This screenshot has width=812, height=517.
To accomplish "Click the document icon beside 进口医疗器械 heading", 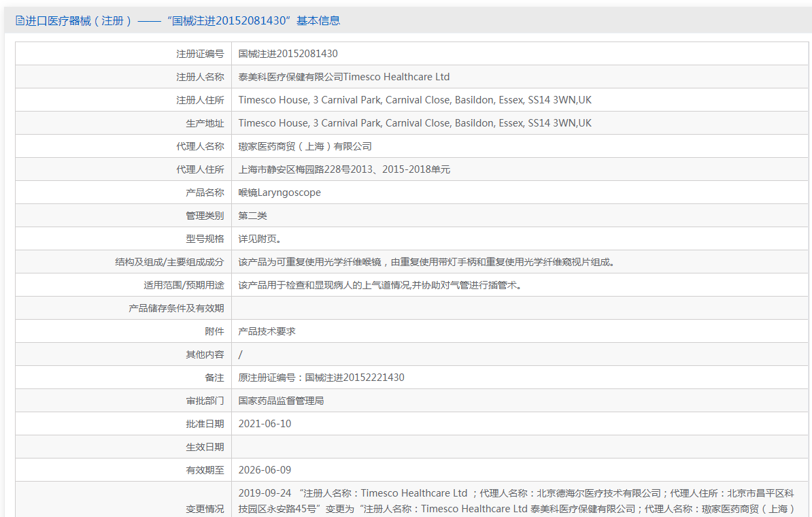I will click(x=20, y=20).
